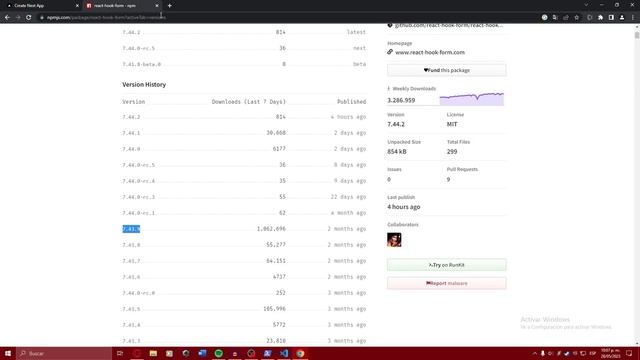Screen dimensions: 640x360
Task: Click the highlighted 7.43.9 version link
Action: pyautogui.click(x=131, y=229)
